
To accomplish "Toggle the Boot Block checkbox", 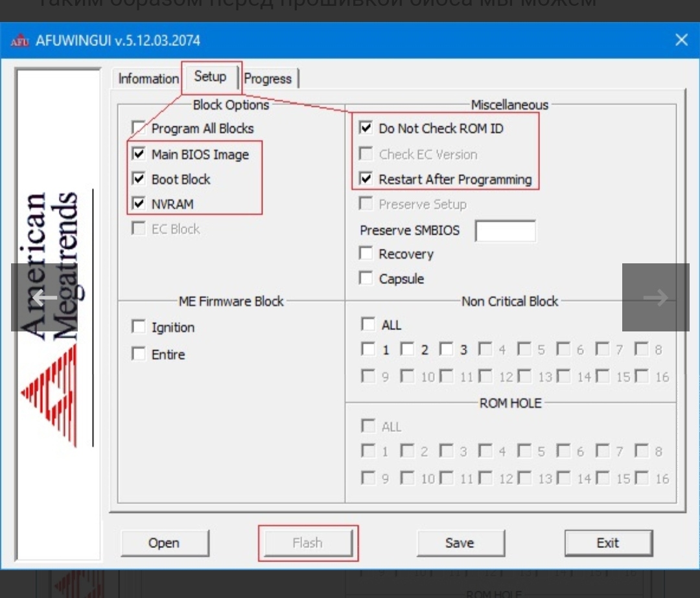I will click(x=139, y=178).
